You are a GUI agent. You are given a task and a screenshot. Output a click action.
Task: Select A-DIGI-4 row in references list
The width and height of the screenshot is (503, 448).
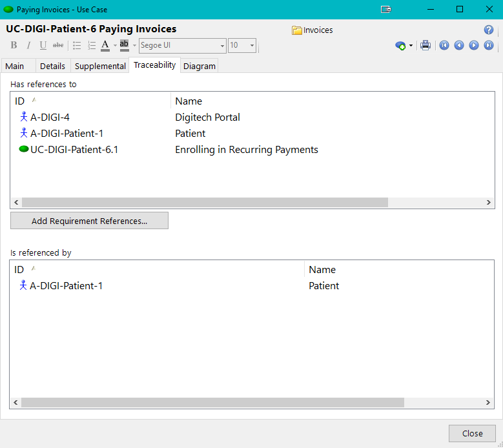(x=252, y=117)
